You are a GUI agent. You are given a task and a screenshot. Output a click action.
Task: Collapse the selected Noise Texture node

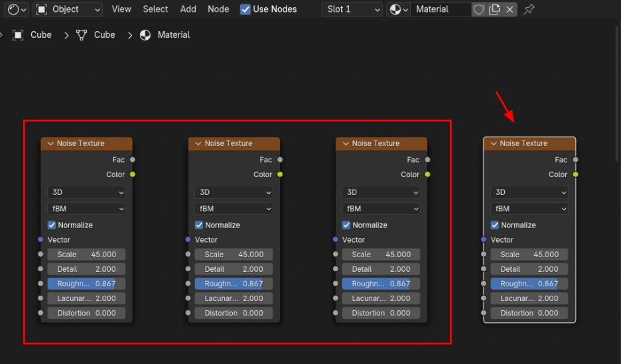tap(494, 143)
